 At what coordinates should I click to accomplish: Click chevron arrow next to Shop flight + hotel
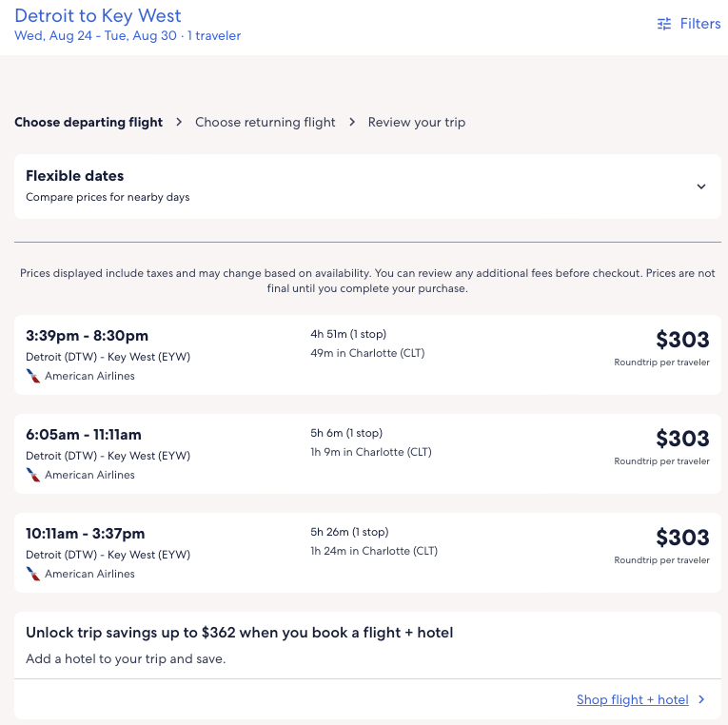[x=701, y=699]
